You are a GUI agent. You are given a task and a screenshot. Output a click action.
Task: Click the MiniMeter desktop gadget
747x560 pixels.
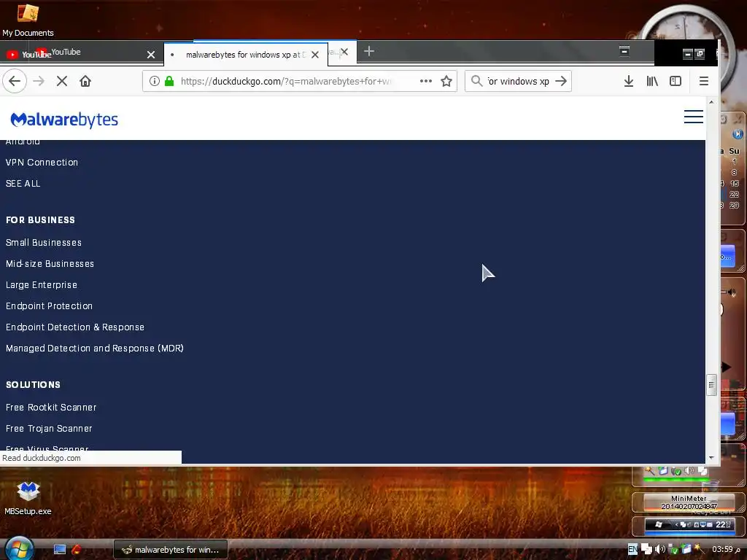tap(689, 502)
